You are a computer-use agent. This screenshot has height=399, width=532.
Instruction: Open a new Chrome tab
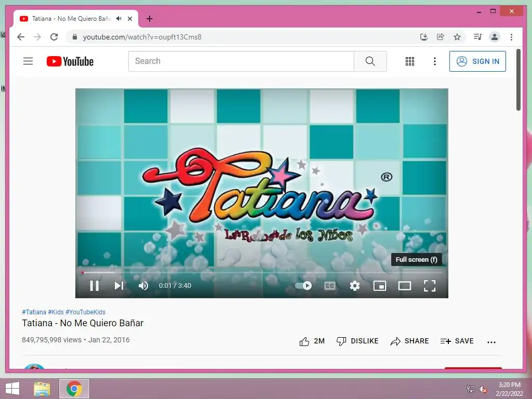(x=150, y=19)
